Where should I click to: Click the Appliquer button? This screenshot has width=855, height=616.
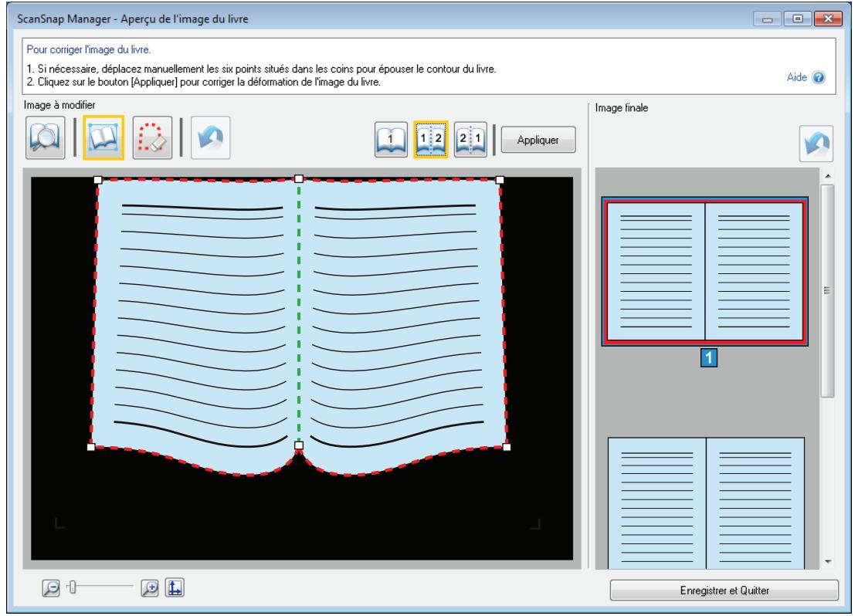538,140
